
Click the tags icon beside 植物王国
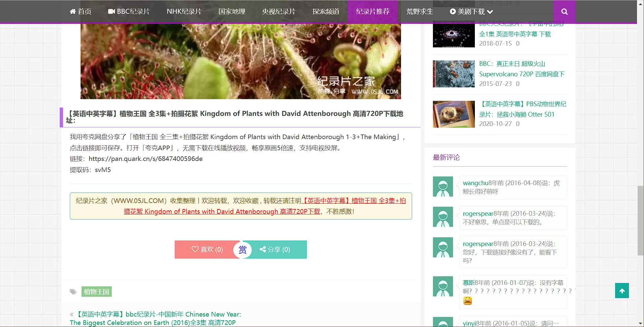(73, 292)
